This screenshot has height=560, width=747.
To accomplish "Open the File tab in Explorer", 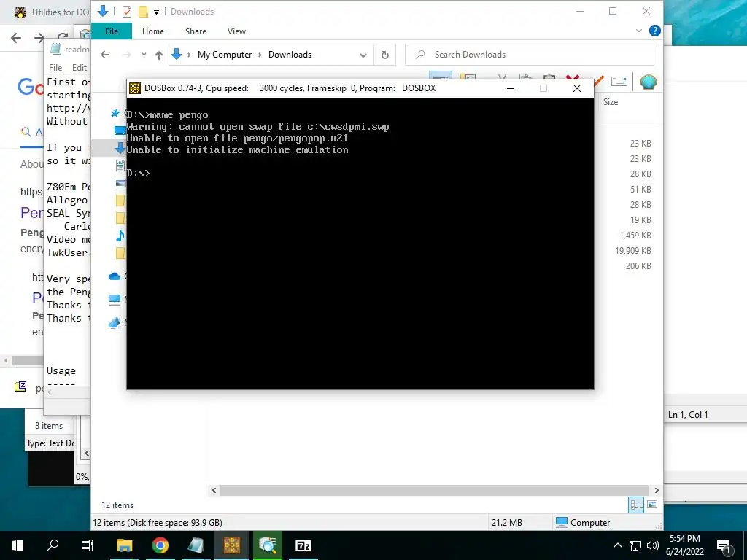I will [112, 31].
